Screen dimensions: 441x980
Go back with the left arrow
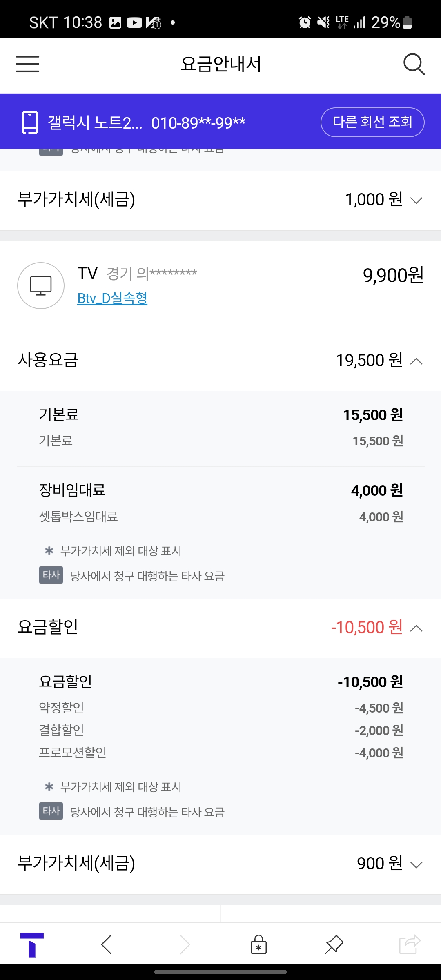tap(106, 944)
